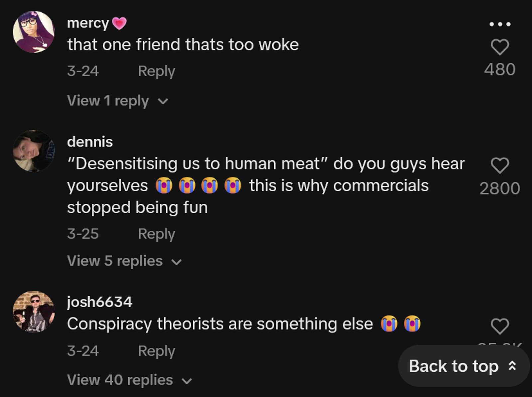Like mercy's comment with the heart icon
The width and height of the screenshot is (532, 397).
coord(500,47)
